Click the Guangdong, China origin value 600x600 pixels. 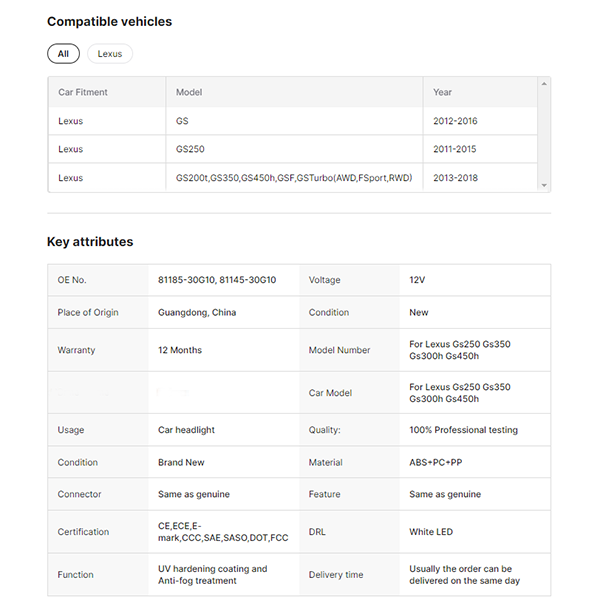197,312
